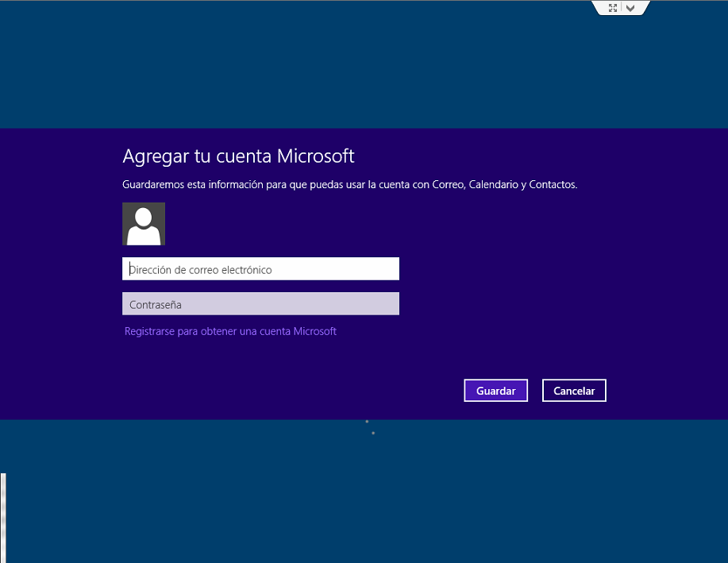This screenshot has width=728, height=563.
Task: Toggle the full-screen arrows icon at top
Action: [613, 8]
